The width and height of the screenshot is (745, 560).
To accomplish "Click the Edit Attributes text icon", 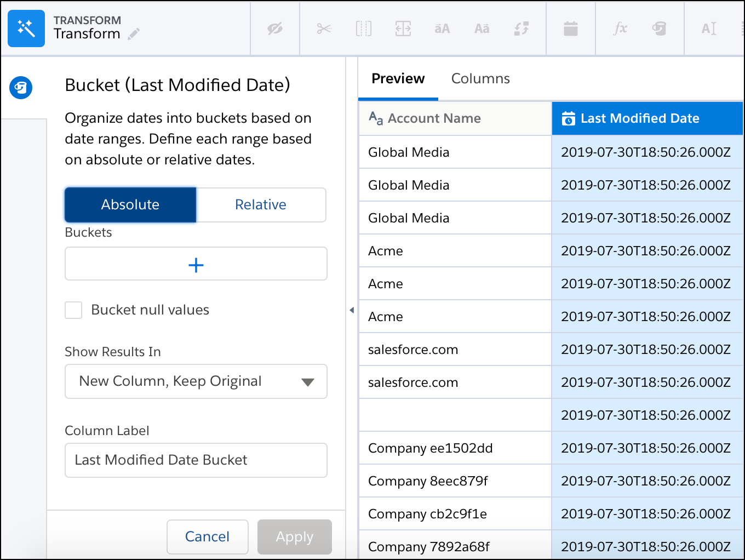I will [709, 28].
